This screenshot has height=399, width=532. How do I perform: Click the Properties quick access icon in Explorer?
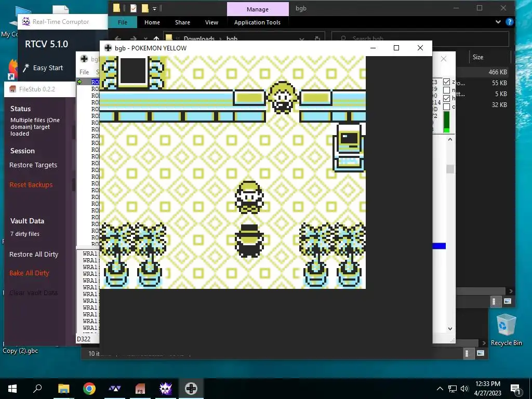coord(134,8)
